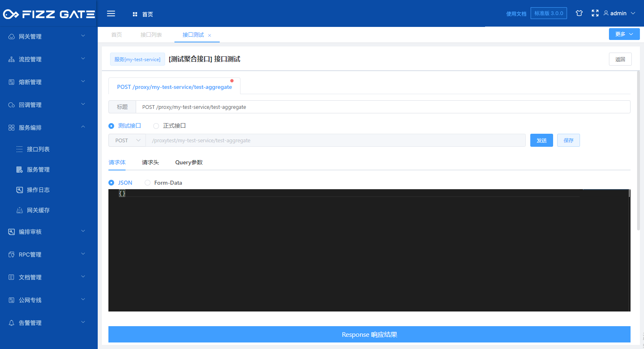Select the JSON body format radio
The height and width of the screenshot is (349, 644).
(x=111, y=183)
